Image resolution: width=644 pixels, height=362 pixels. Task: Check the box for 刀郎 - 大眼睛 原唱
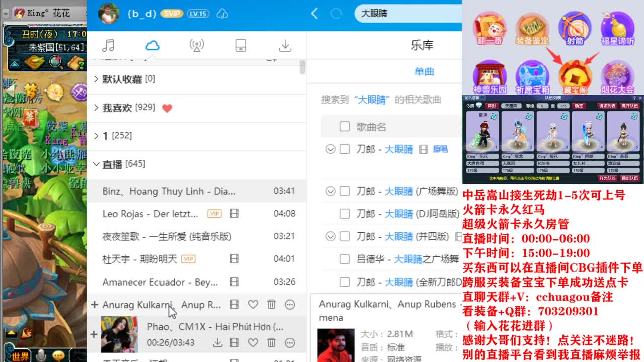(345, 149)
